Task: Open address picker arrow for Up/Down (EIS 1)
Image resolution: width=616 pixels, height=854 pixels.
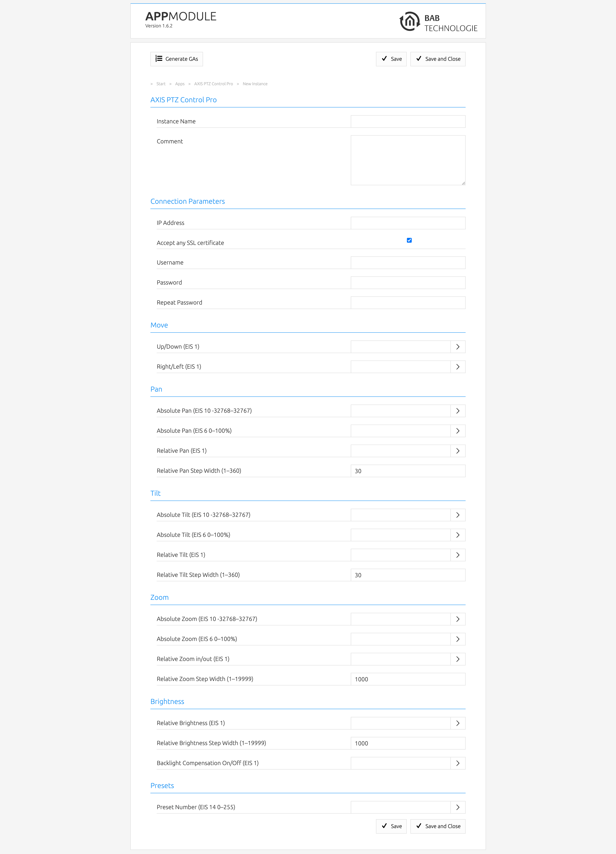Action: [x=457, y=347]
